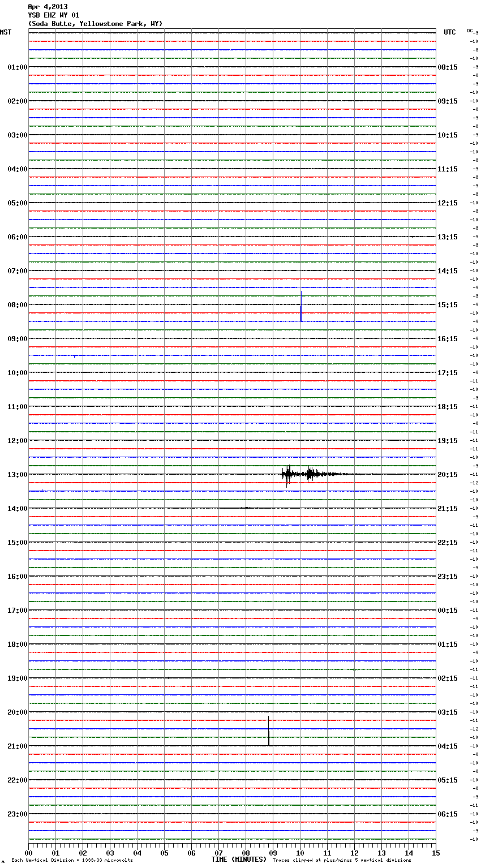481x868 pixels.
Task: Click the 11:00 MST row label
Action: coord(17,407)
